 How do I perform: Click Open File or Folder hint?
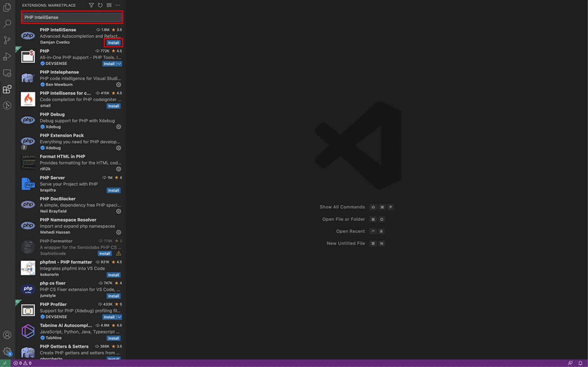344,219
